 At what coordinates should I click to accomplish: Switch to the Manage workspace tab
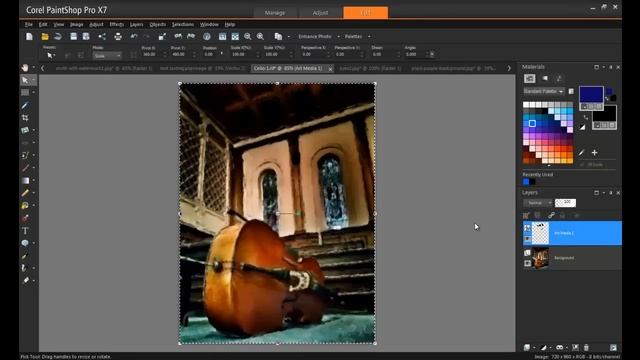click(275, 13)
